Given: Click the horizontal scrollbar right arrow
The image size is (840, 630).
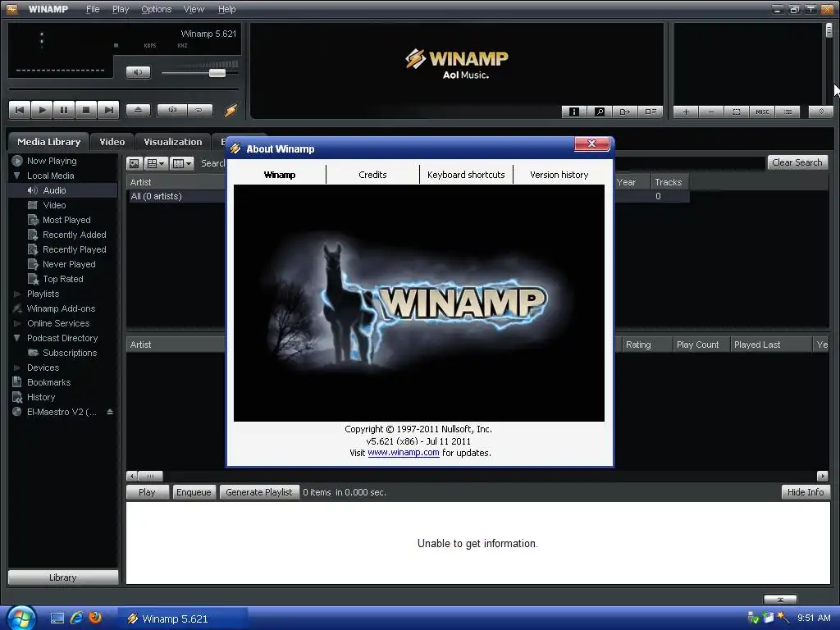Looking at the screenshot, I should point(822,476).
